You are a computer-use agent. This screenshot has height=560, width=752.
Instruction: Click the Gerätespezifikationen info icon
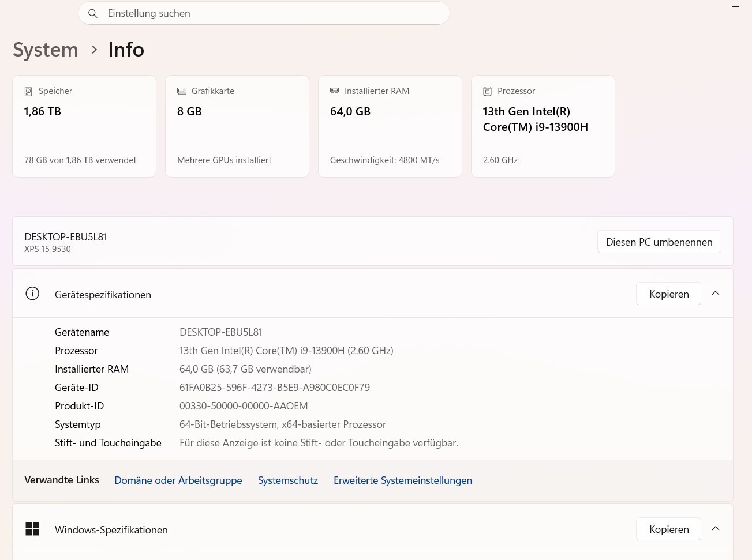tap(32, 294)
